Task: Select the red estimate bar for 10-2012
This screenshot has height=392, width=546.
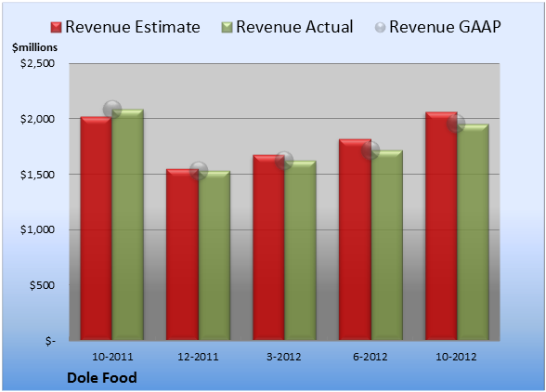Action: tap(441, 226)
